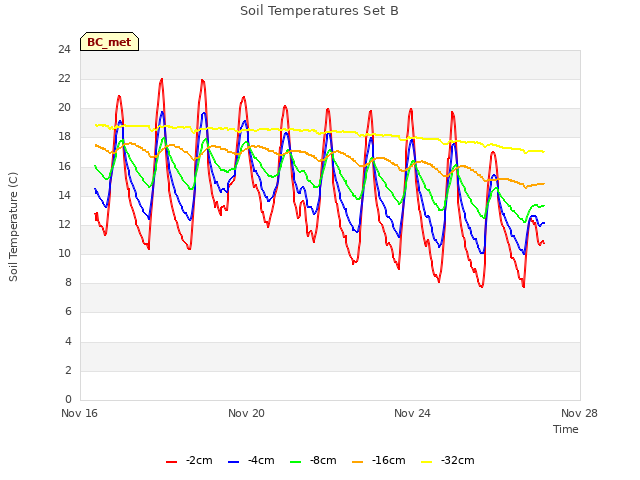Click the Nov 16 x-axis label
The width and height of the screenshot is (640, 480).
tap(80, 413)
